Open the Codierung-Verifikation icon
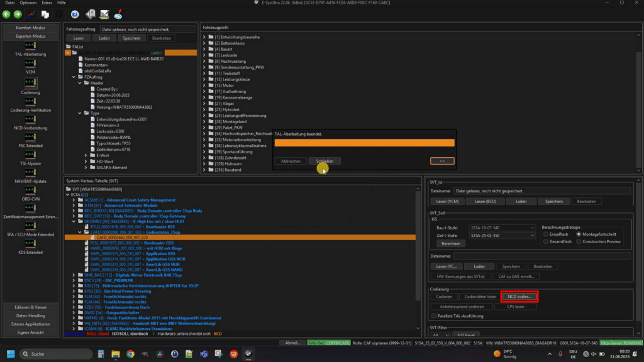This screenshot has width=644, height=362. [30, 101]
